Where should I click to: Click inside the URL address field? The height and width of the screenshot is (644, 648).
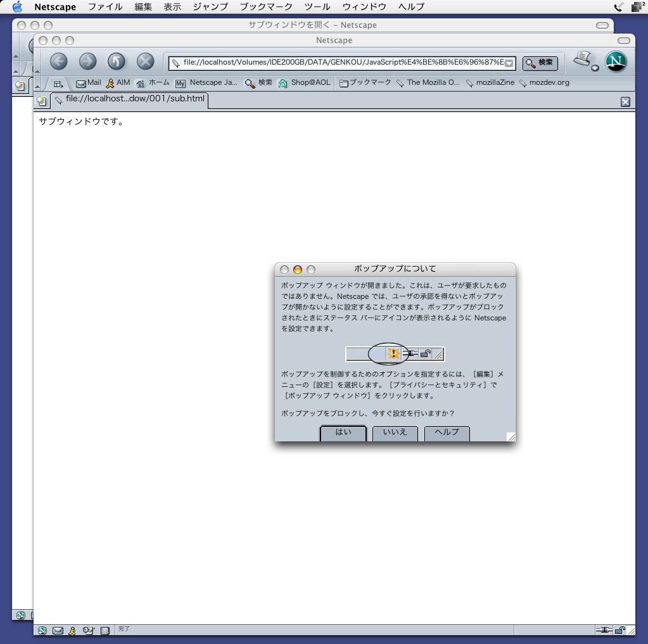point(342,63)
